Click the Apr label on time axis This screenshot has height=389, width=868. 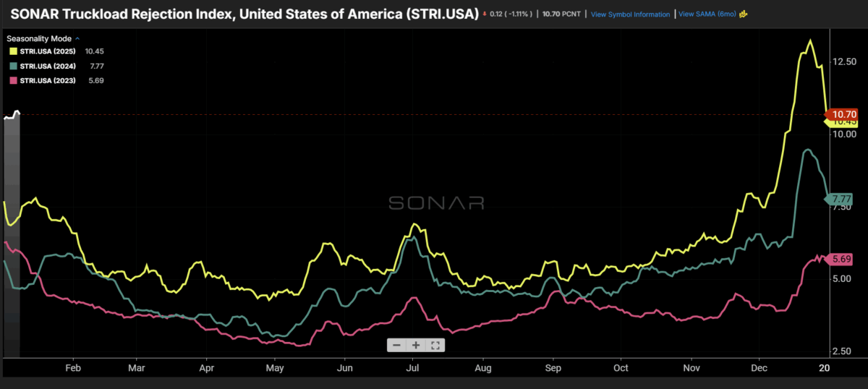pyautogui.click(x=207, y=368)
